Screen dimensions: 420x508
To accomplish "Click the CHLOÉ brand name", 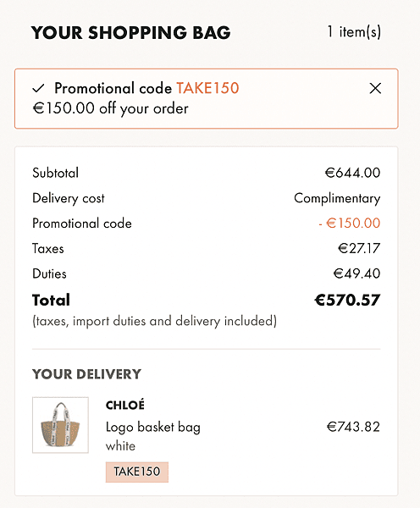I will pos(125,405).
